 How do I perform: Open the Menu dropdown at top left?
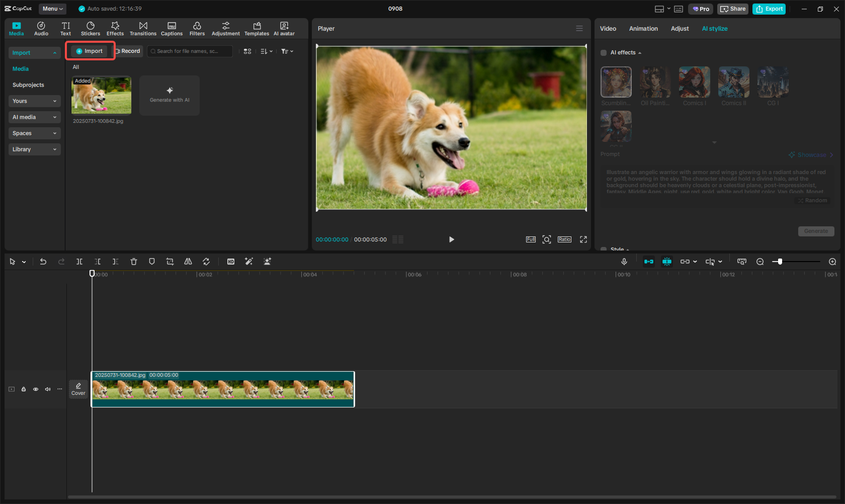(52, 9)
